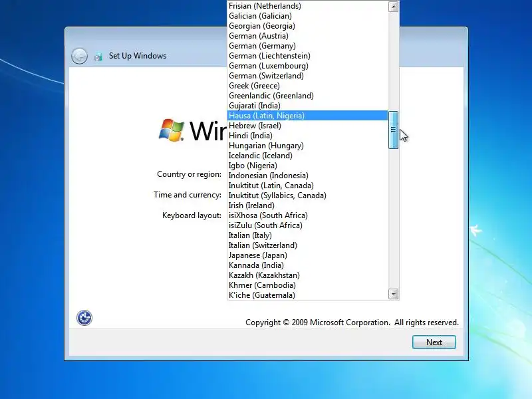Select Greek (Greece)
Image resolution: width=532 pixels, height=399 pixels.
(307, 86)
